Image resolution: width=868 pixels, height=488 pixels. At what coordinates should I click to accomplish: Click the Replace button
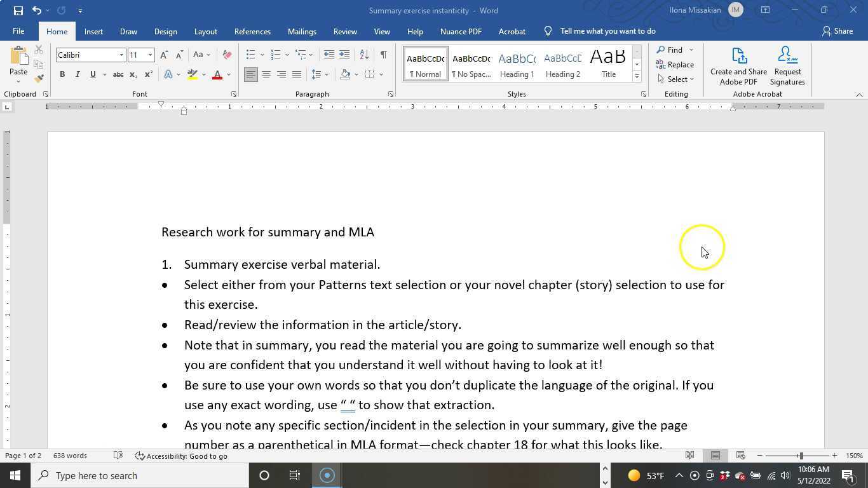click(x=676, y=64)
